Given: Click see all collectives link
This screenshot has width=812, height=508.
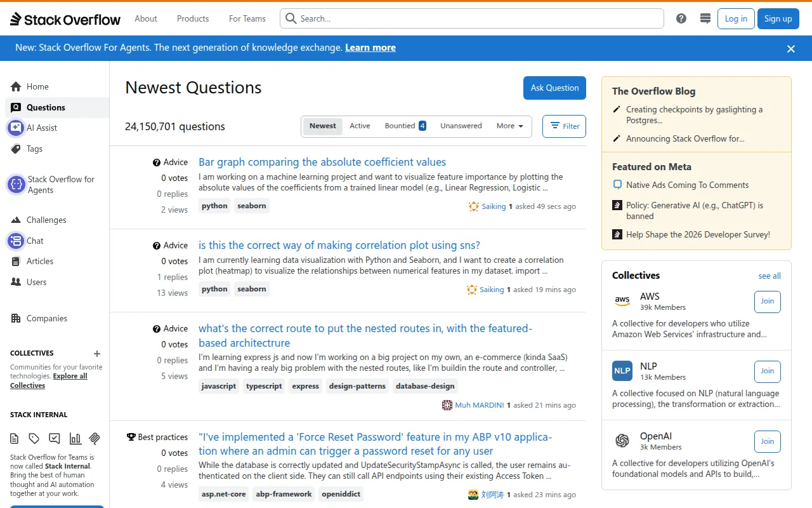Looking at the screenshot, I should coord(769,276).
